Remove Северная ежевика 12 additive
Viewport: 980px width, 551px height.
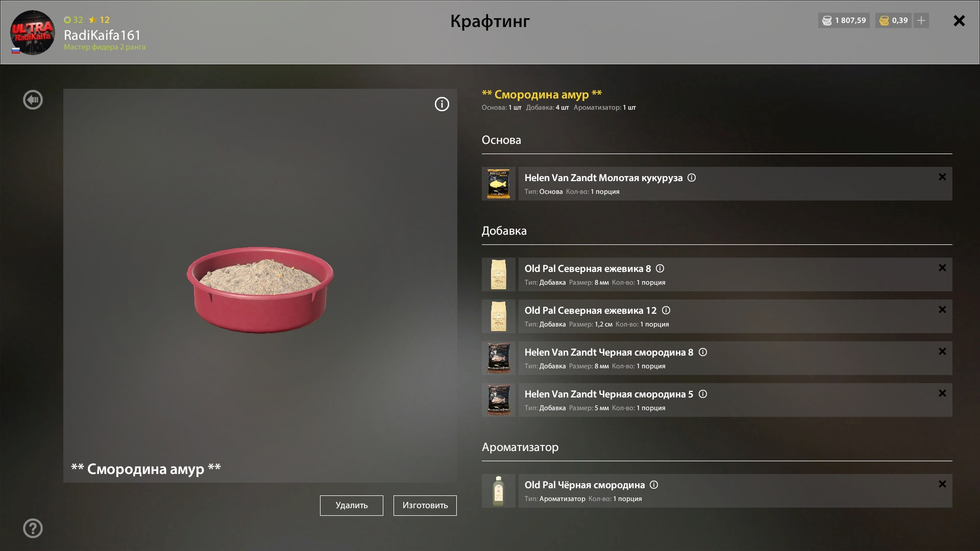pos(942,310)
